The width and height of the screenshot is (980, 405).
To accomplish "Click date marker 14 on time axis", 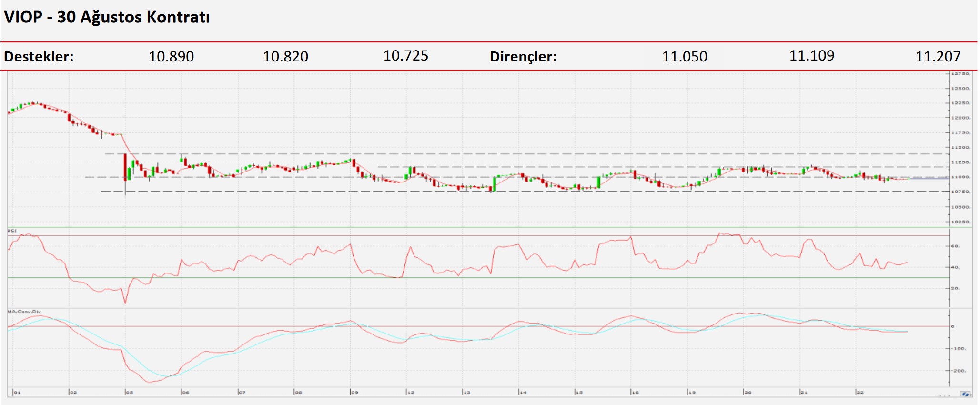I will pyautogui.click(x=523, y=393).
